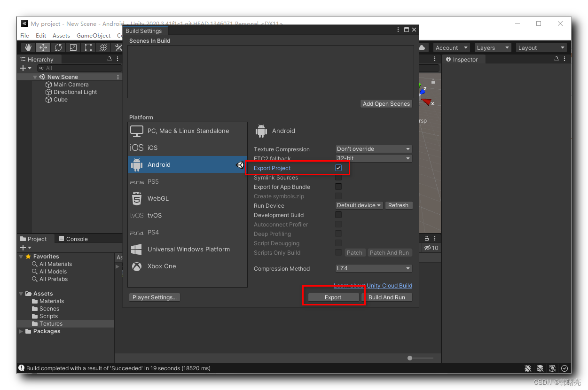Click the cloud services icon
The height and width of the screenshot is (390, 588).
(x=422, y=47)
